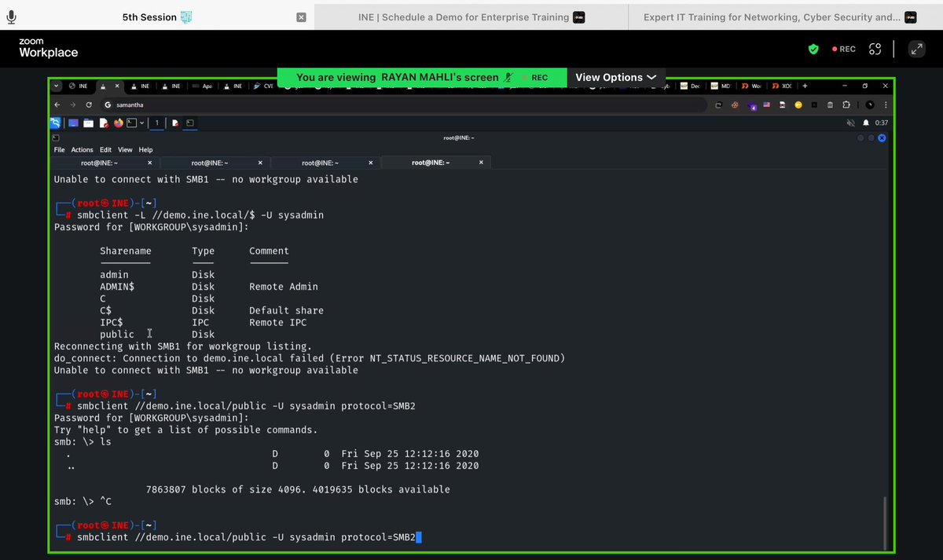Close the third root@INE terminal tab
The height and width of the screenshot is (560, 943).
pos(371,163)
